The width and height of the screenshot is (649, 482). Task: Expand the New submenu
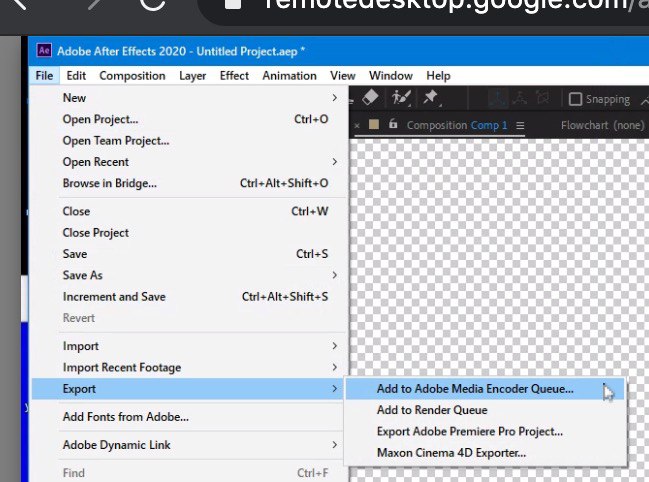[188, 98]
